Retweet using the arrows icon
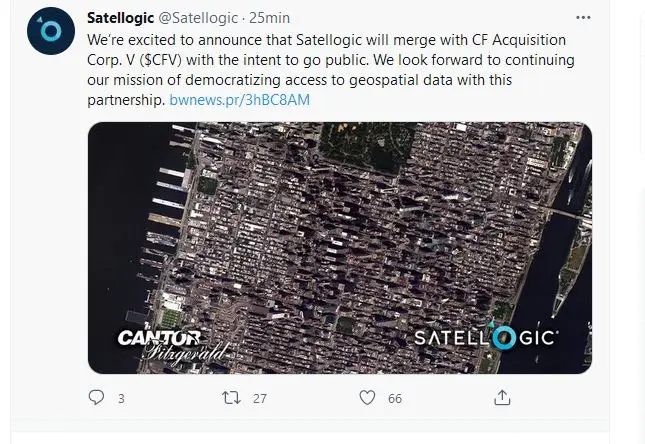Image resolution: width=645 pixels, height=444 pixels. click(231, 398)
